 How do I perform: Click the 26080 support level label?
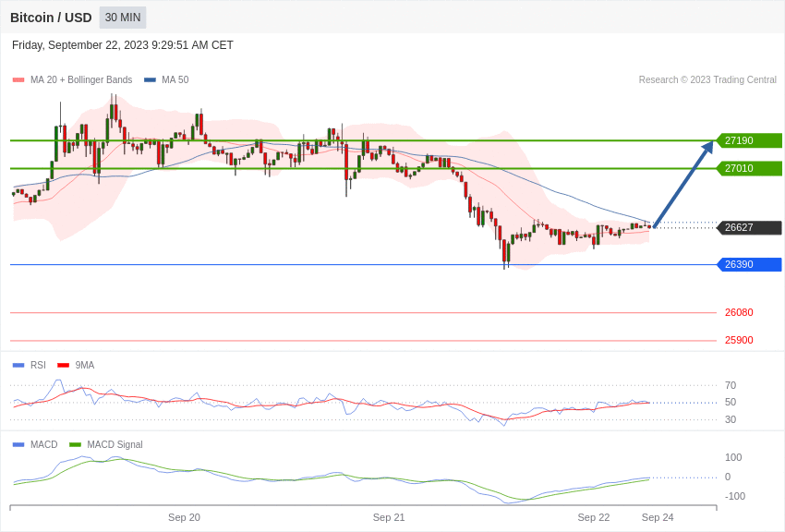pos(739,312)
